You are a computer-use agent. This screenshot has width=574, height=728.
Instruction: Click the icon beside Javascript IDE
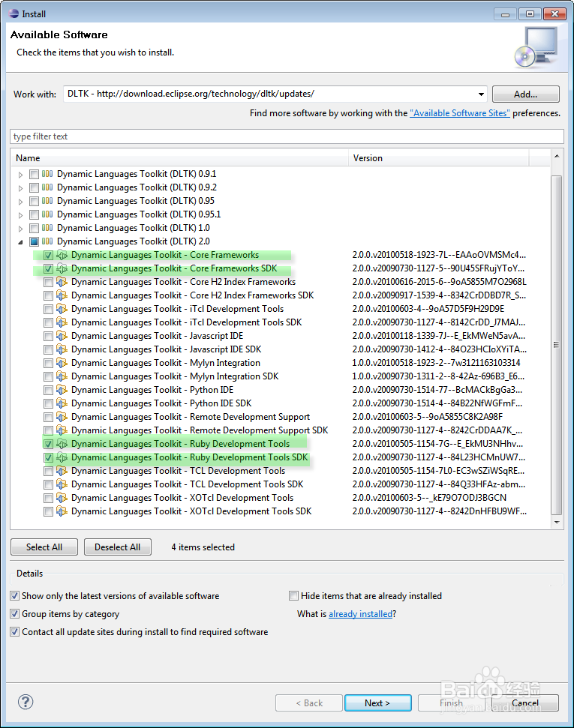(x=62, y=336)
